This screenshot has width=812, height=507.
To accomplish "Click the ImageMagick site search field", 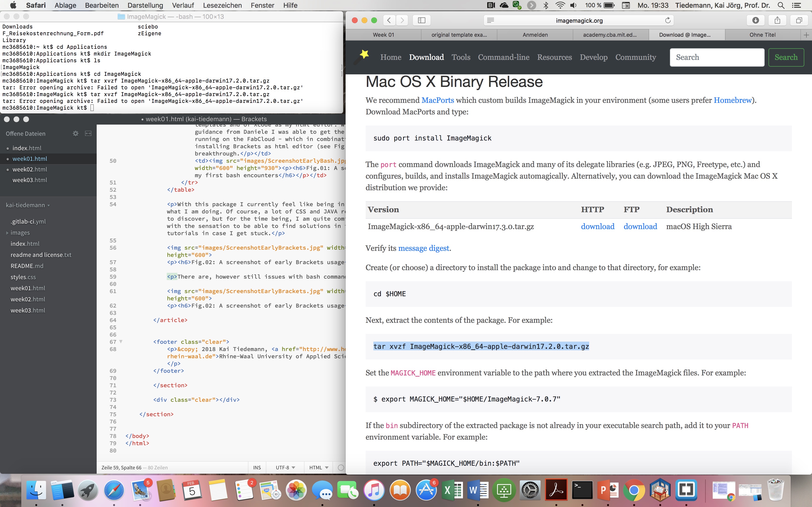I will point(717,57).
